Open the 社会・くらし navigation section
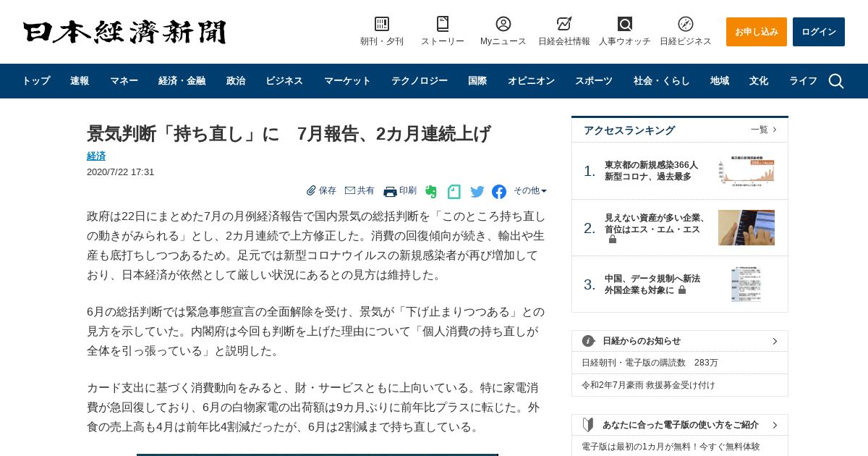868x456 pixels. [x=662, y=81]
